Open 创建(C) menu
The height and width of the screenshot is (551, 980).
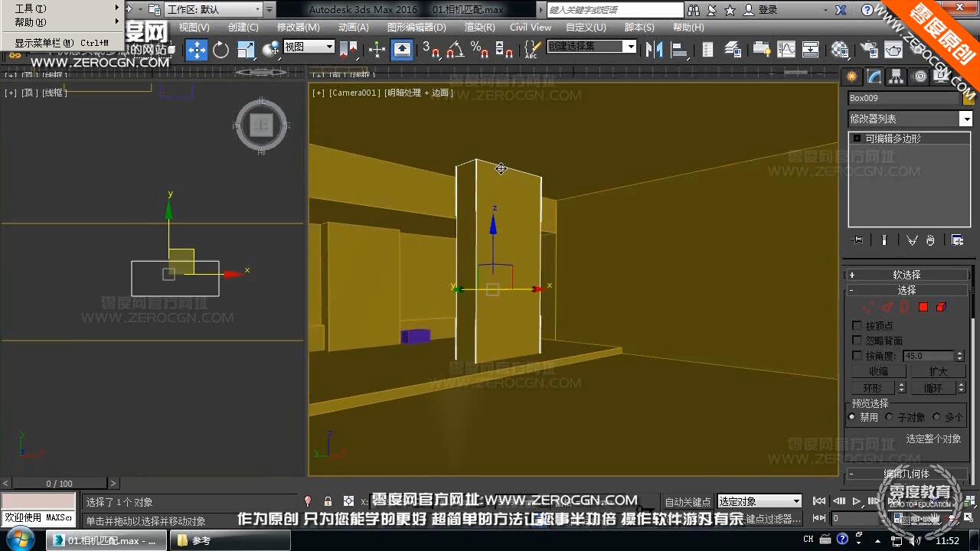pos(243,27)
